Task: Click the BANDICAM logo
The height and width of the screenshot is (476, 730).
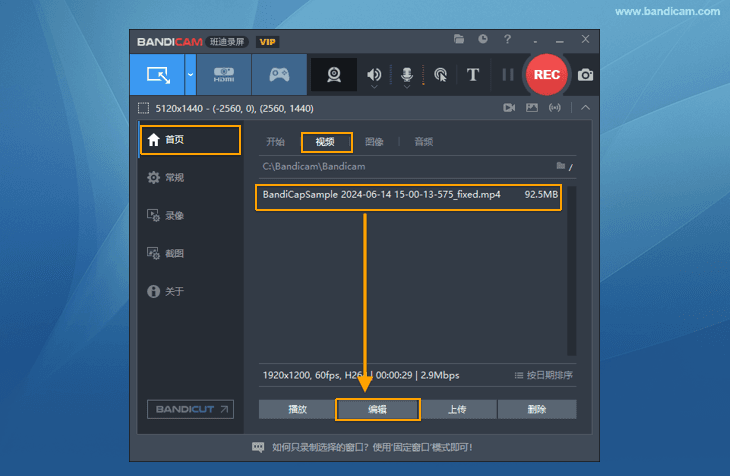Action: pos(169,42)
